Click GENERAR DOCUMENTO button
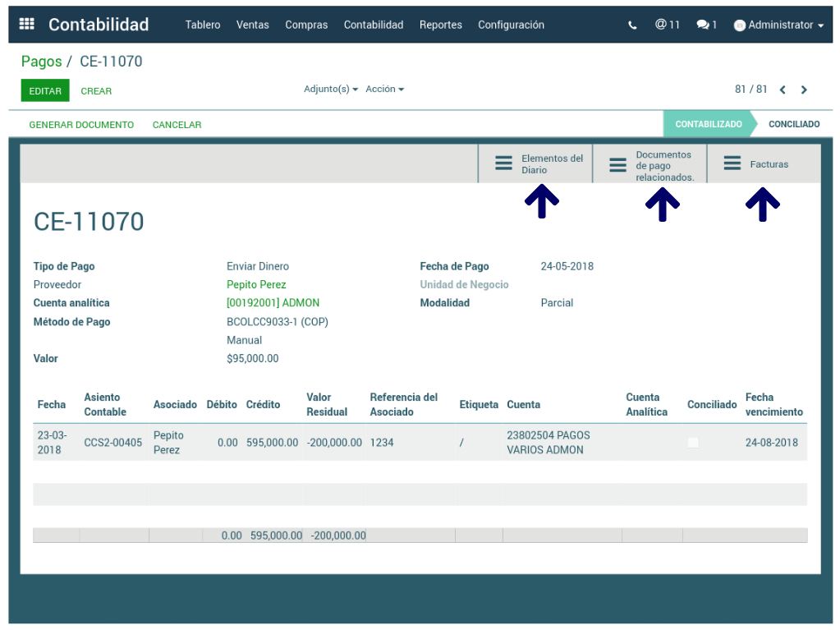Viewport: 840px width, 630px height. 81,125
